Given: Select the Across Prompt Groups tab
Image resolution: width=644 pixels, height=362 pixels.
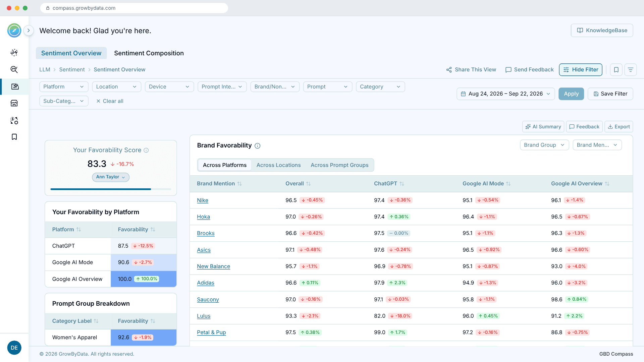Looking at the screenshot, I should pyautogui.click(x=339, y=165).
